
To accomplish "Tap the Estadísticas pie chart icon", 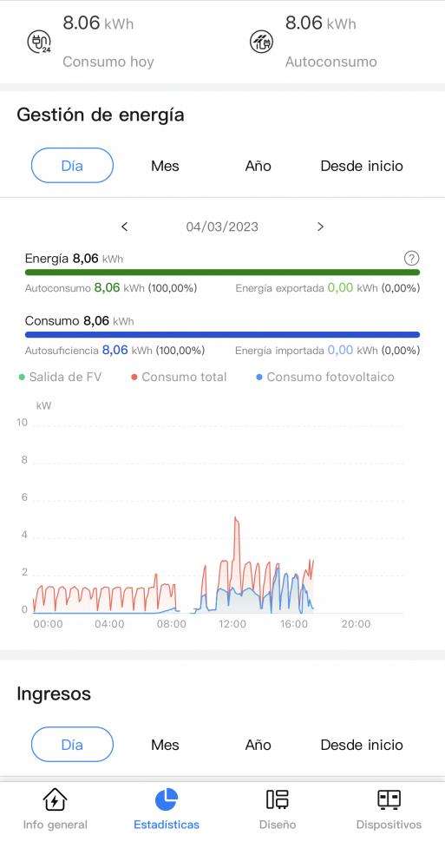I will (x=166, y=799).
